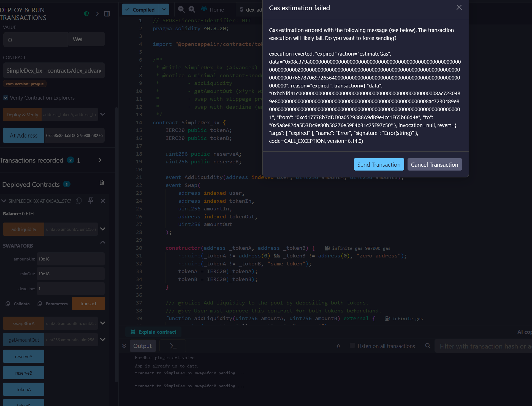Collapse the swapAforB function panel
This screenshot has width=532, height=406.
pyautogui.click(x=103, y=242)
